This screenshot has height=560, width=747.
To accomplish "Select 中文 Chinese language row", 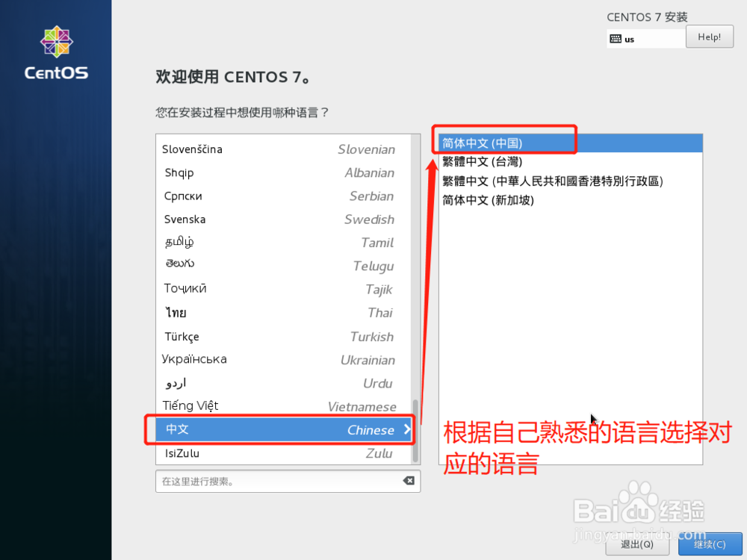I will pyautogui.click(x=283, y=429).
